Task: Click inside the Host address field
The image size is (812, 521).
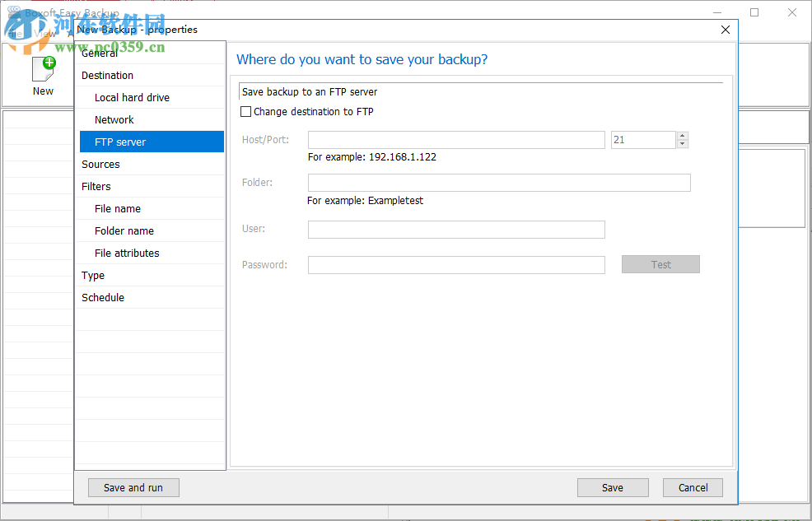Action: (456, 139)
